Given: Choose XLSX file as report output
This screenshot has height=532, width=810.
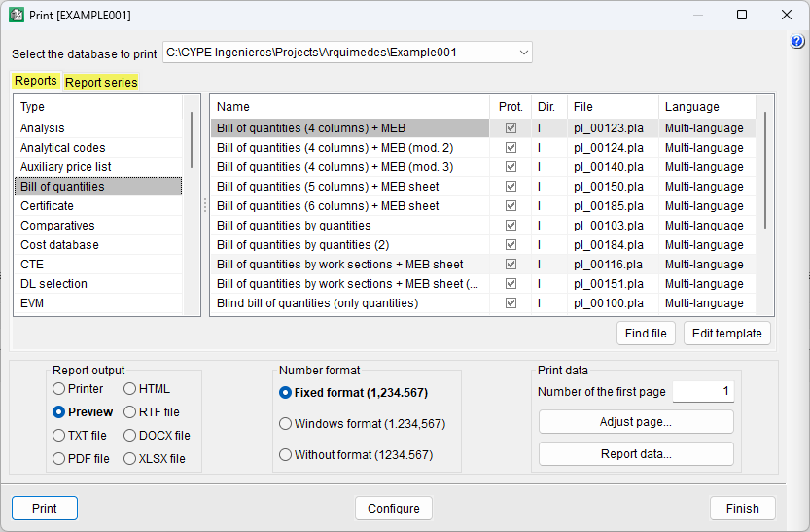Looking at the screenshot, I should click(x=130, y=459).
